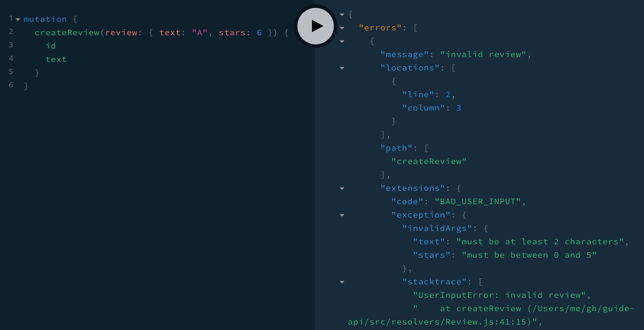Click the "createReview" path string

[x=429, y=161]
